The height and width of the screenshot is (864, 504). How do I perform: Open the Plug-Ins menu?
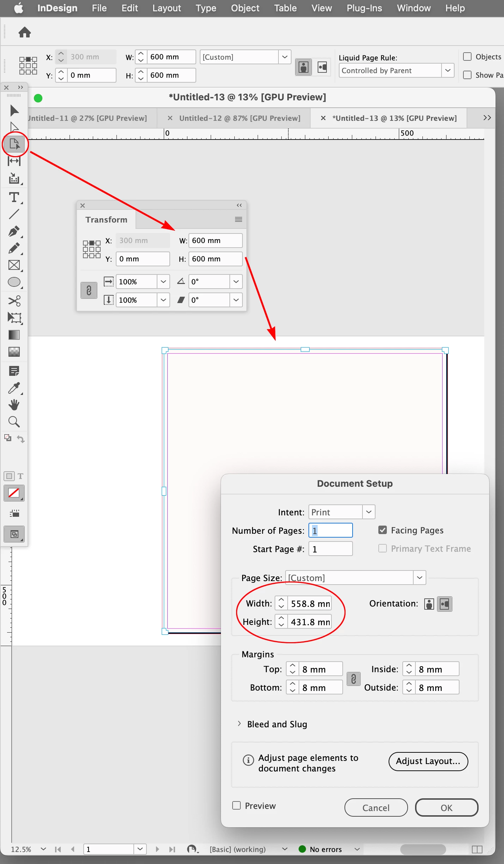click(364, 8)
